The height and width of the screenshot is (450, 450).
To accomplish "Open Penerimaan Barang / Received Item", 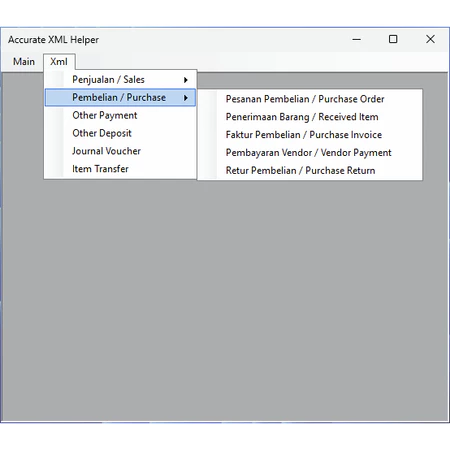I will click(310, 117).
